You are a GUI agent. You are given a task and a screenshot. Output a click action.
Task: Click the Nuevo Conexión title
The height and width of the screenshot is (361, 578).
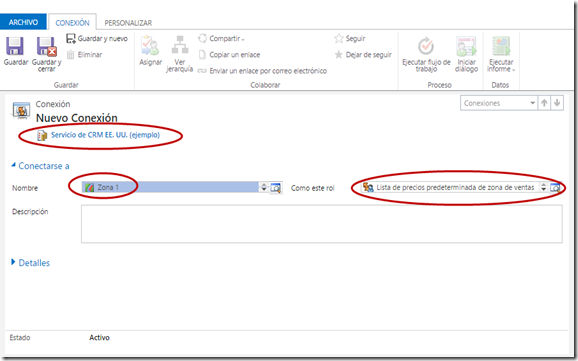coord(76,118)
